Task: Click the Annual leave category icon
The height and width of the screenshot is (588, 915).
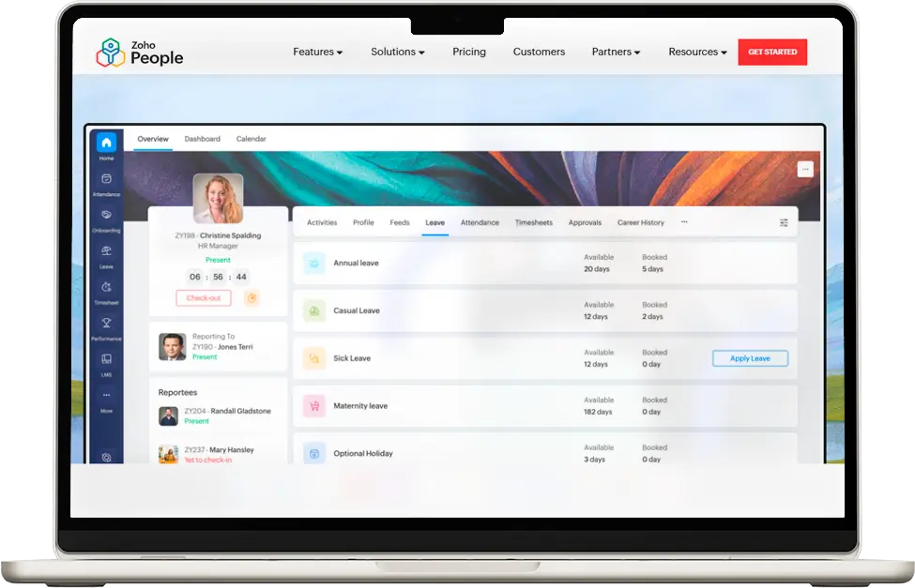Action: [313, 264]
